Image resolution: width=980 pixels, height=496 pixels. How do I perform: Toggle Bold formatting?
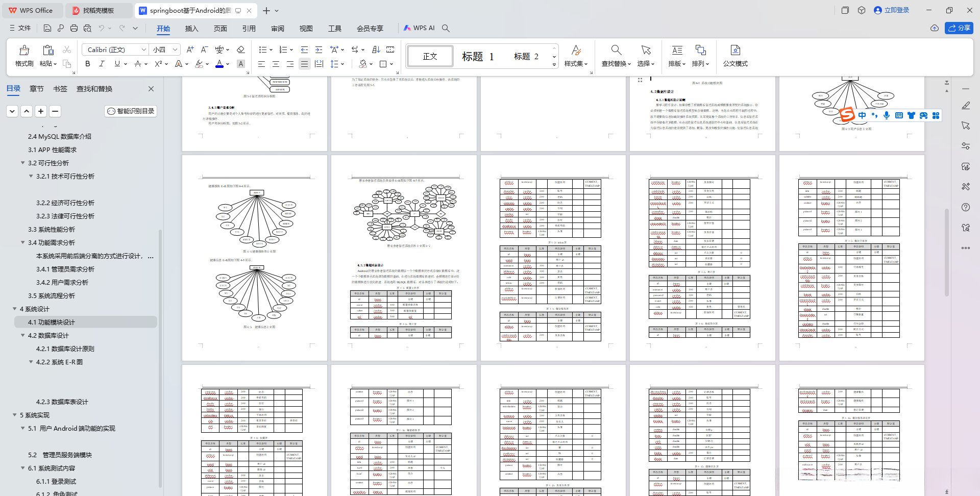(88, 64)
